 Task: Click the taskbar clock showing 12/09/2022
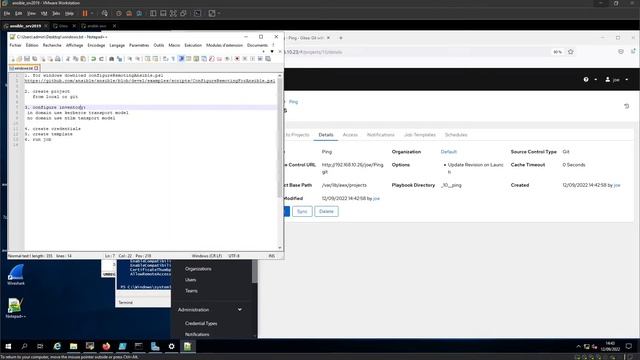click(610, 347)
